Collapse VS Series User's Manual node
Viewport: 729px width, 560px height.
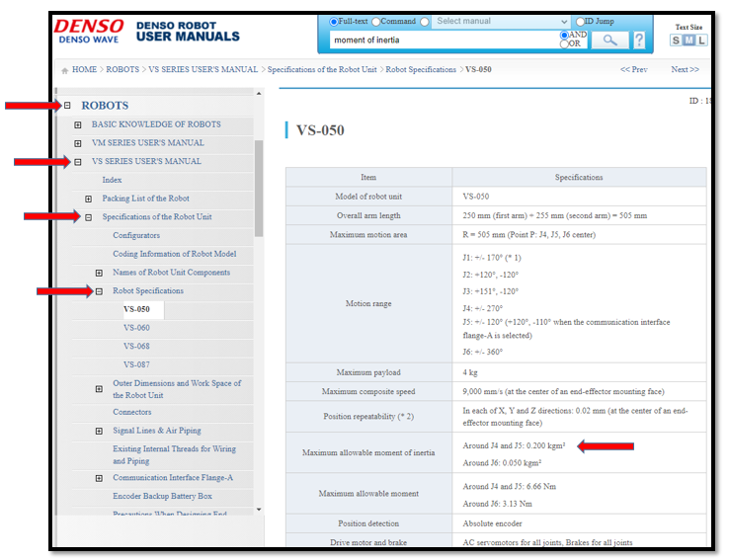[78, 162]
